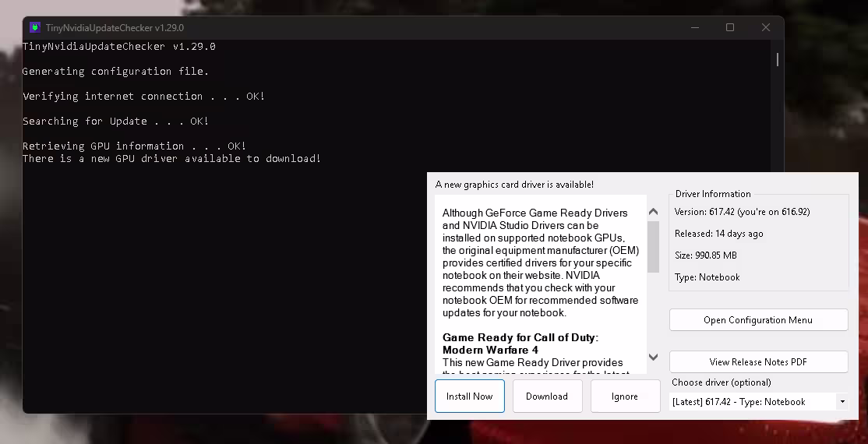The image size is (868, 444).
Task: Minimize the TinyNvidiaUpdateChecker console window
Action: coord(695,27)
